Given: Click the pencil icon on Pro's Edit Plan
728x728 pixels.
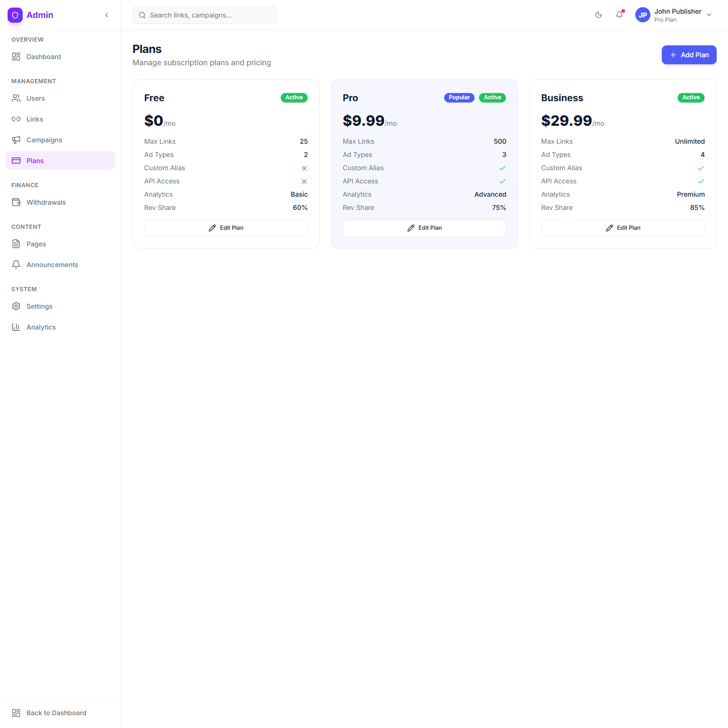Looking at the screenshot, I should [411, 228].
